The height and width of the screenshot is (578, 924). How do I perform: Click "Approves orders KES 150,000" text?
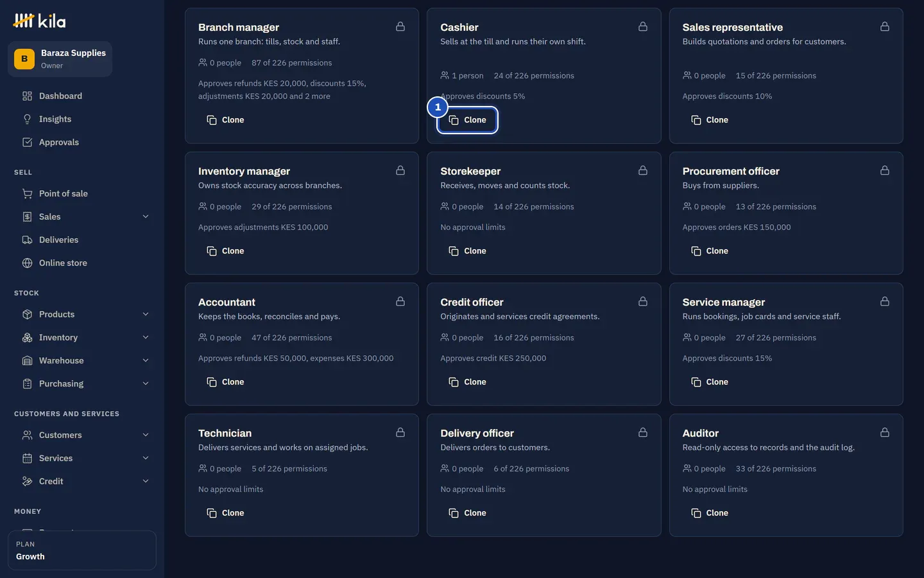[737, 227]
